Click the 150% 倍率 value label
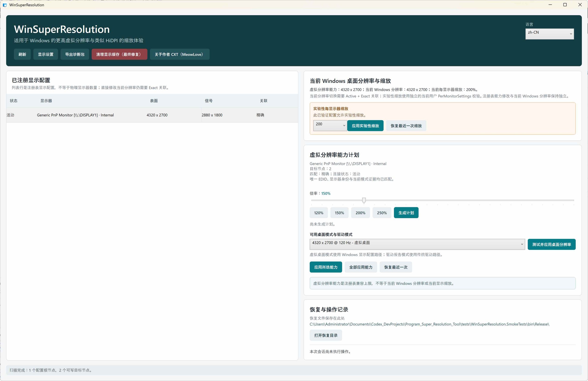Viewport: 588px width, 381px height. [326, 193]
